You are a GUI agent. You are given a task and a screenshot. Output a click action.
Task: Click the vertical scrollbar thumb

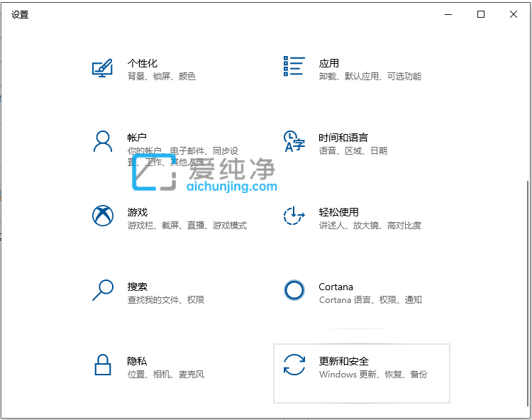click(x=528, y=294)
